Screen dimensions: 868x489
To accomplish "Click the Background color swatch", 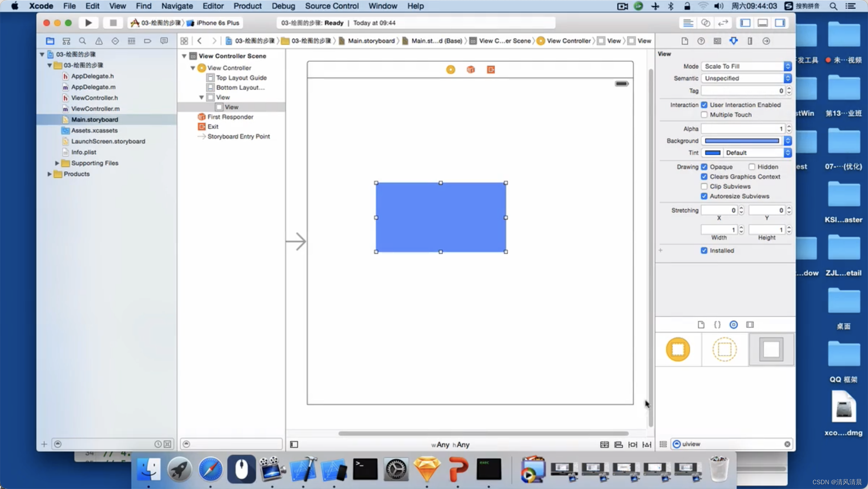I will pyautogui.click(x=742, y=141).
